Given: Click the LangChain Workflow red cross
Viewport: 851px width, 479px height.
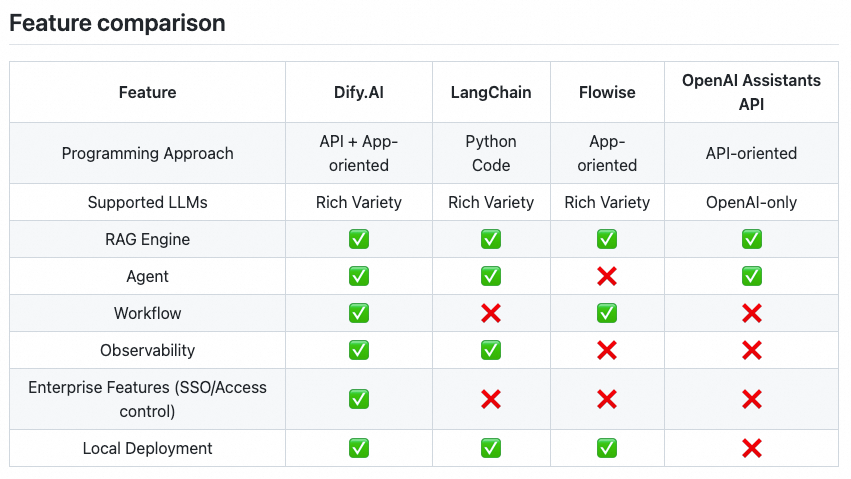Looking at the screenshot, I should click(x=491, y=313).
